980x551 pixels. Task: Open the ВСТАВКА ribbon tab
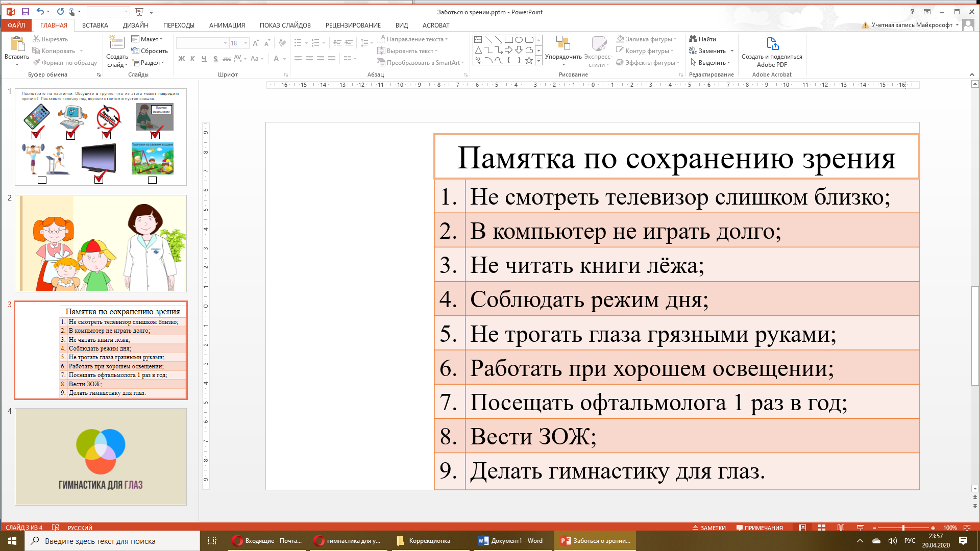point(95,25)
